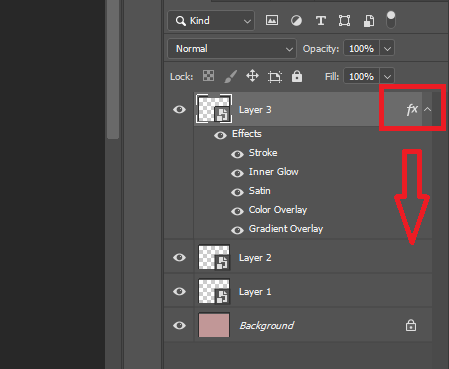Screen dimensions: 449x369
Task: Hide the Stroke effect eye
Action: 237,154
